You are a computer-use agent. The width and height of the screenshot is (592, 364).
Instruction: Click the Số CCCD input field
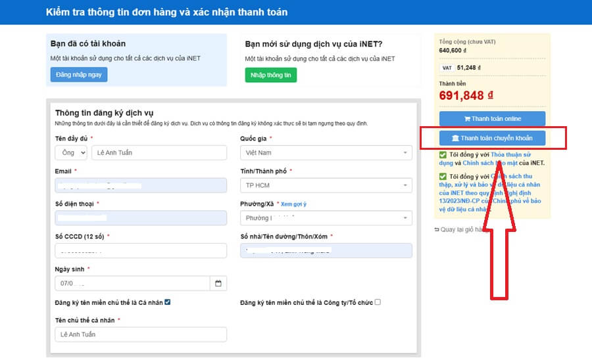point(141,250)
